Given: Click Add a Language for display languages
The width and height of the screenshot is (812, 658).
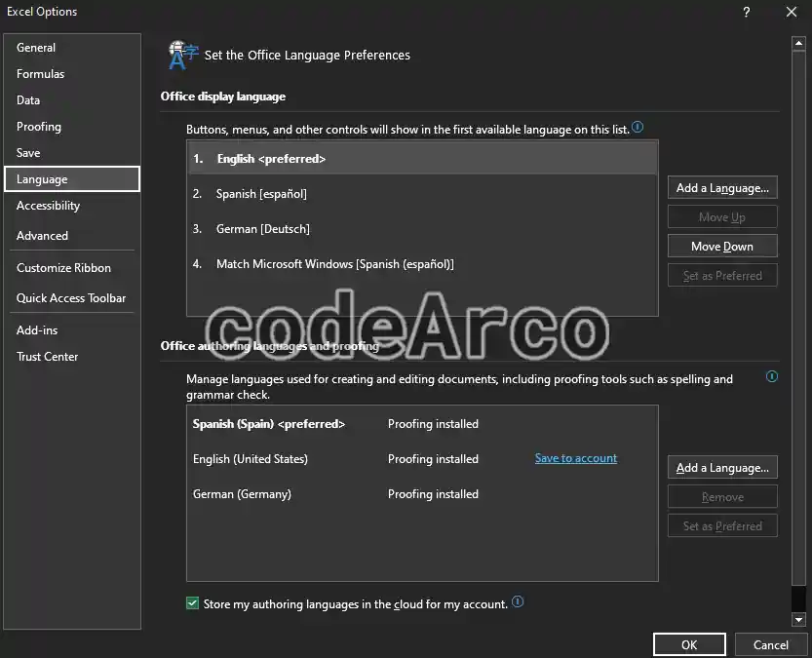Looking at the screenshot, I should pos(722,188).
